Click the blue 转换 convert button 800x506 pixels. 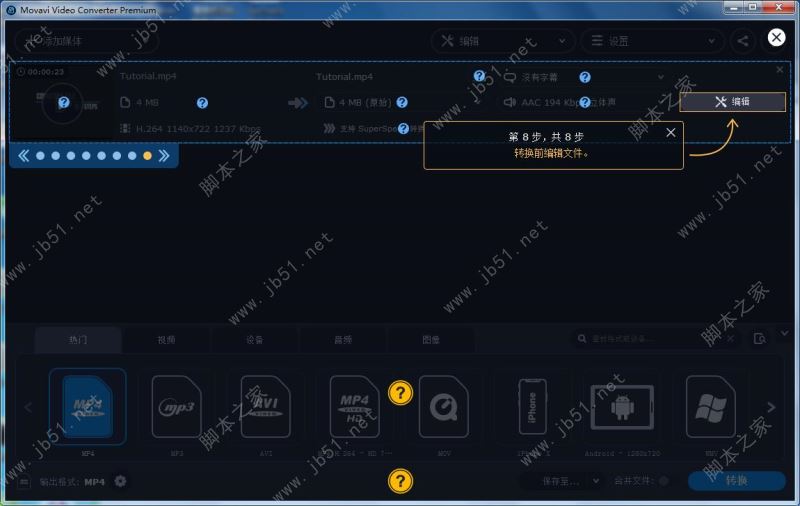point(736,480)
